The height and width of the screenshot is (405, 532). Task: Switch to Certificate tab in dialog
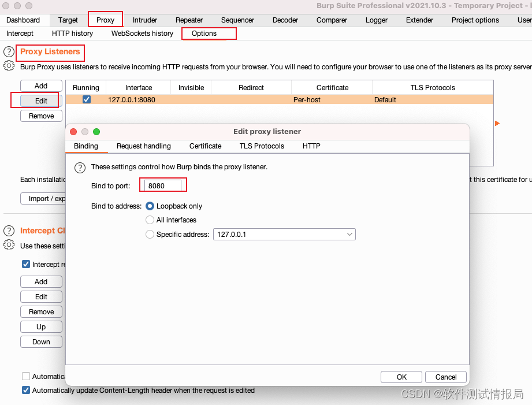(205, 146)
